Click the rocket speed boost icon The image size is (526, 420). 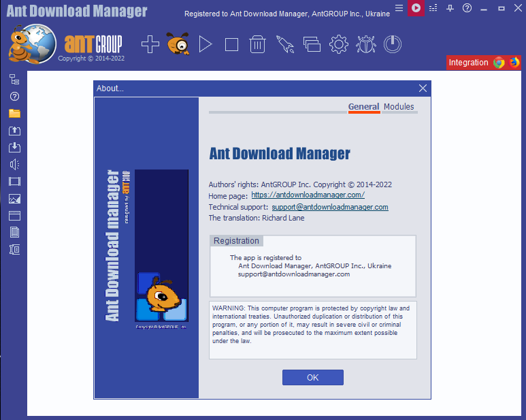pyautogui.click(x=285, y=44)
